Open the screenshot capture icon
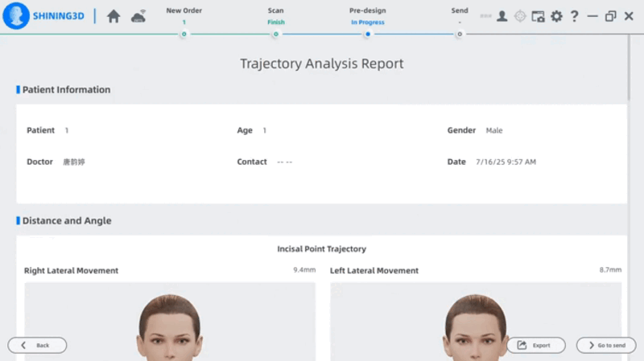Viewport: 644px width, 361px height. tap(538, 16)
